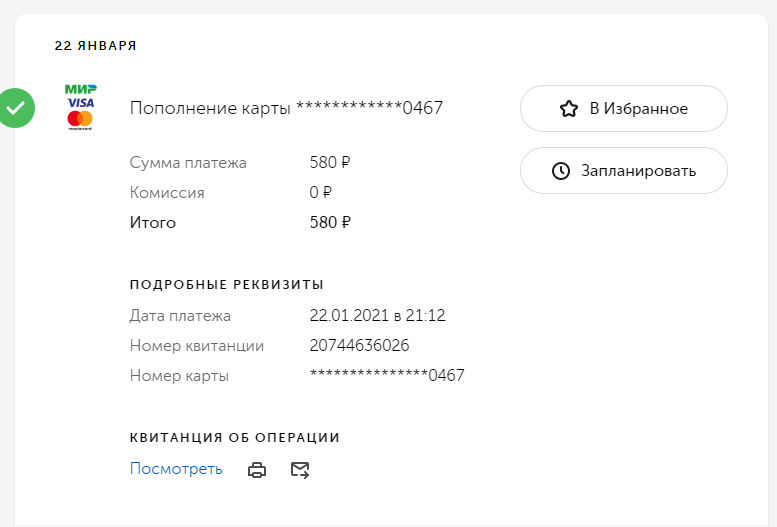Click the green success checkmark icon
Image resolution: width=777 pixels, height=527 pixels.
click(x=16, y=108)
